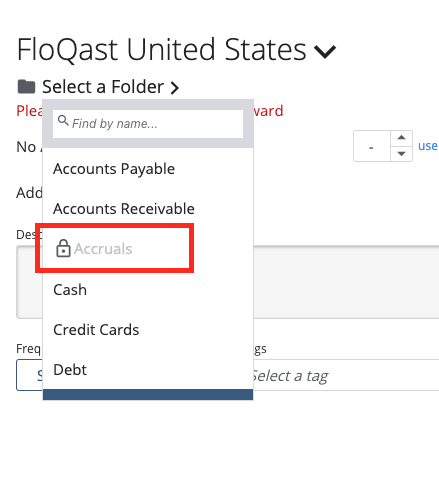Click the lock icon next to Accruals
The width and height of the screenshot is (439, 498).
[x=63, y=248]
